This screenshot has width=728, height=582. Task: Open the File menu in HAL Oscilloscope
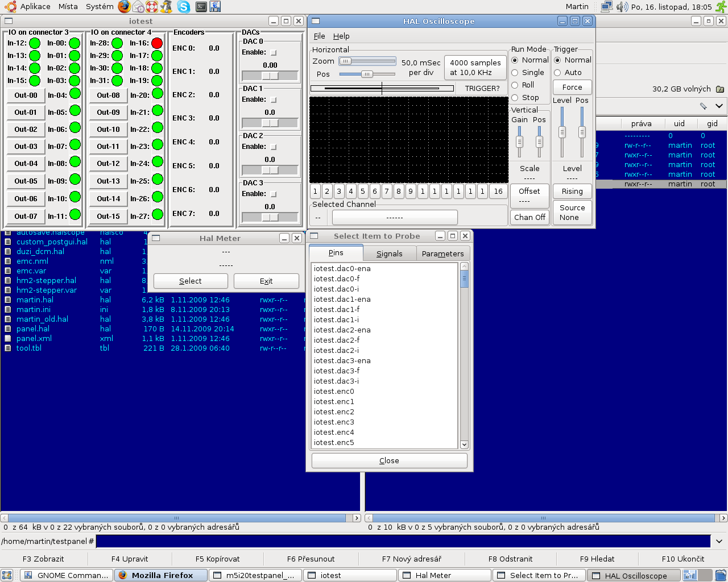click(x=319, y=36)
